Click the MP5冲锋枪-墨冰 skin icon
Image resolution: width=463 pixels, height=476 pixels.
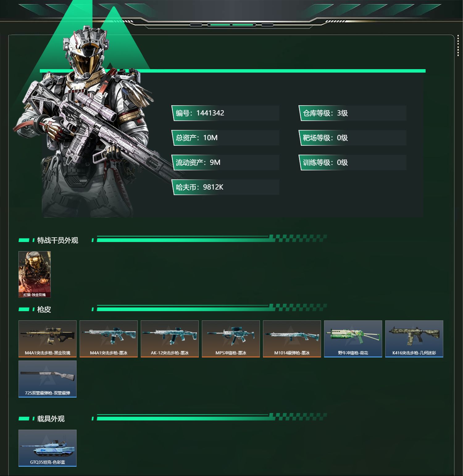[231, 339]
